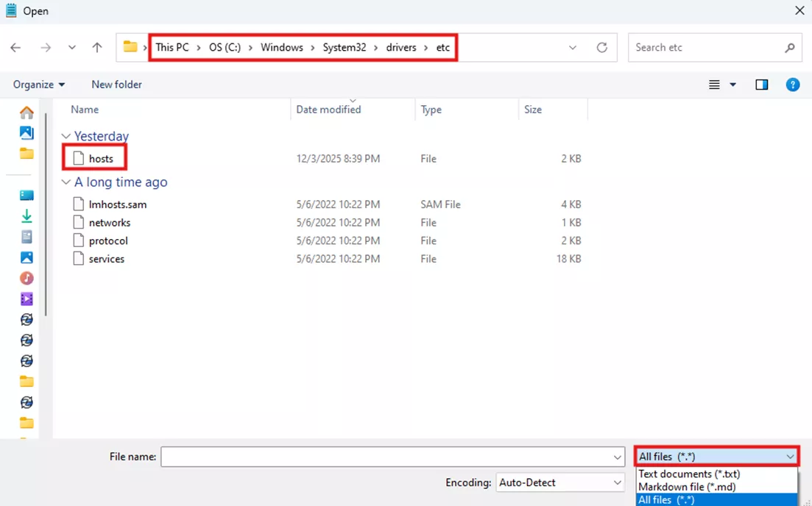Open Gallery from the sidebar
The width and height of the screenshot is (812, 506).
pos(25,132)
